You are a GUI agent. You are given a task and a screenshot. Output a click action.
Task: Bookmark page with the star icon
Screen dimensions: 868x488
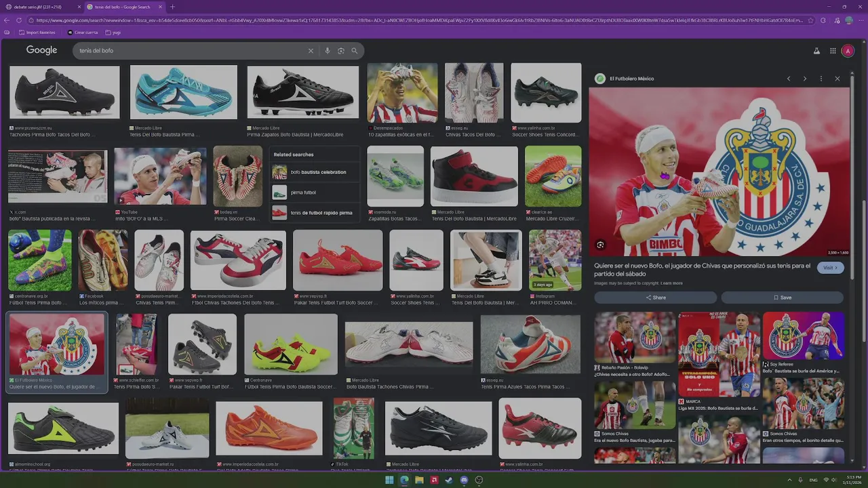pyautogui.click(x=809, y=20)
